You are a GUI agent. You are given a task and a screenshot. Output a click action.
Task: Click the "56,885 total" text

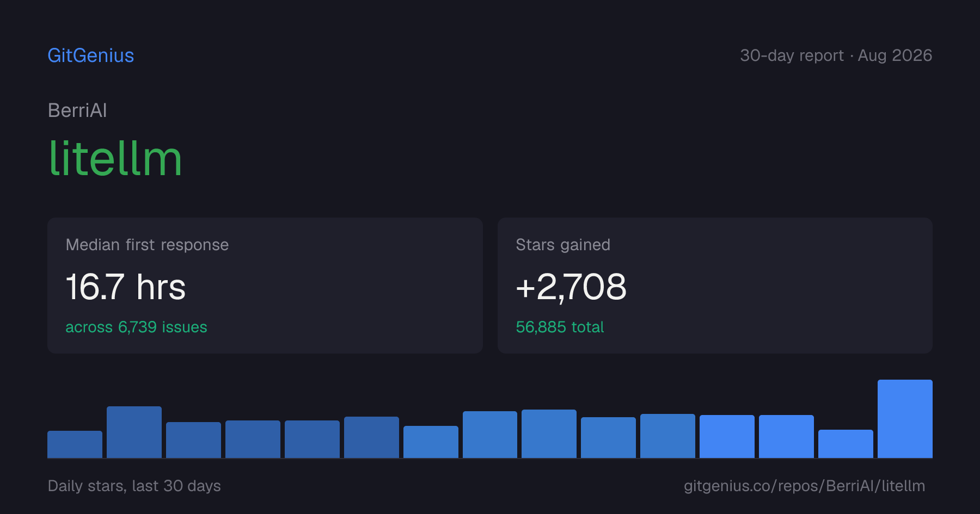560,327
